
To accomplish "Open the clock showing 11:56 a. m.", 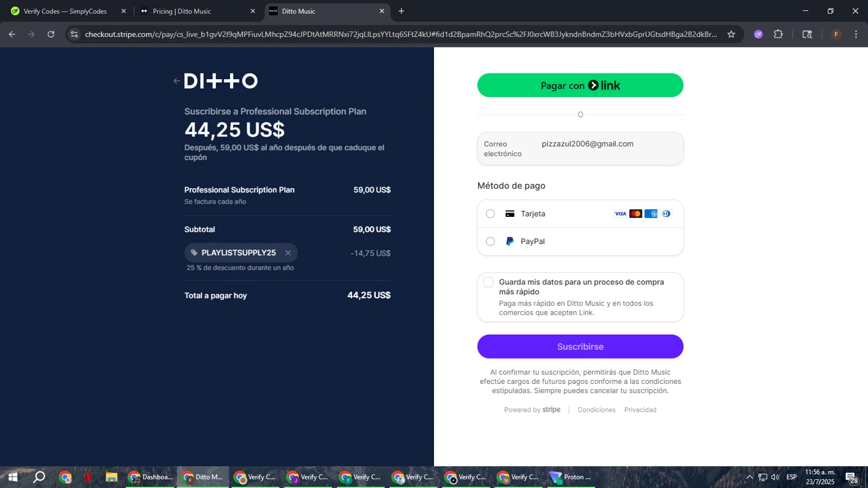I will [x=820, y=477].
